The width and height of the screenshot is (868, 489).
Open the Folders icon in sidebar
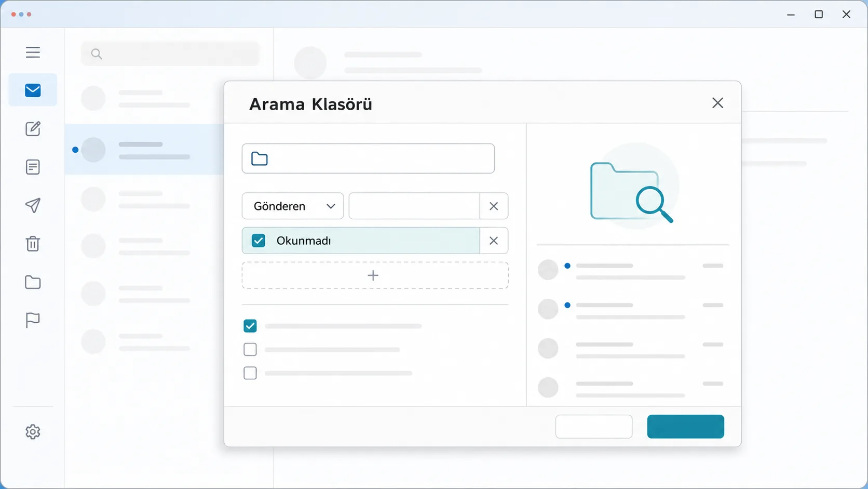(33, 282)
